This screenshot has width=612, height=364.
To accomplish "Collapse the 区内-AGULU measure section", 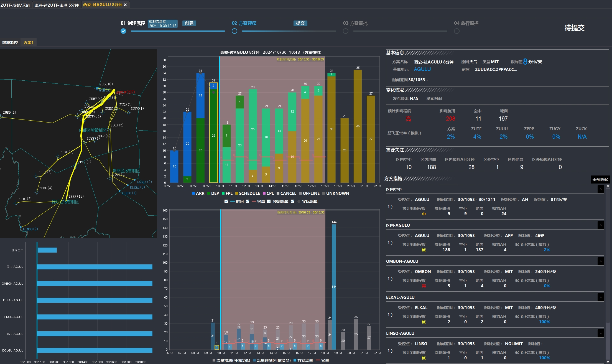I will (601, 225).
